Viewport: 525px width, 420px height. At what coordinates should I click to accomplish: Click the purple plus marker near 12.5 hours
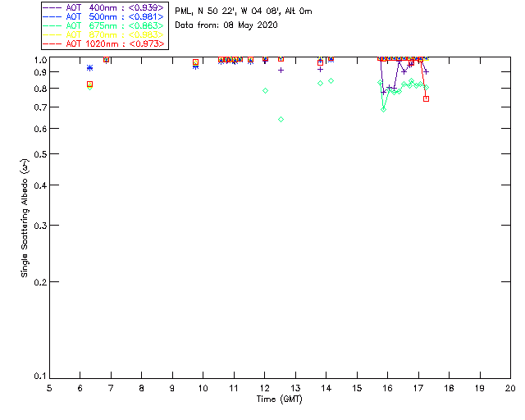281,71
